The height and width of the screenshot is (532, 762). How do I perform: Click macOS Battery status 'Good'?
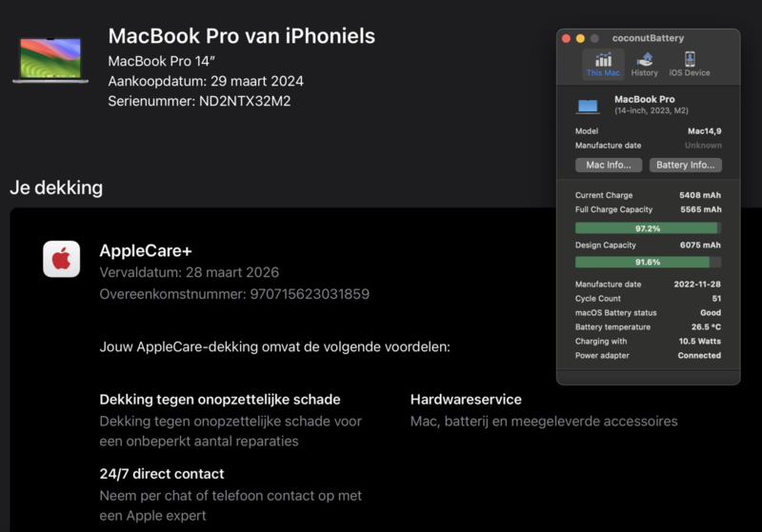click(x=711, y=312)
